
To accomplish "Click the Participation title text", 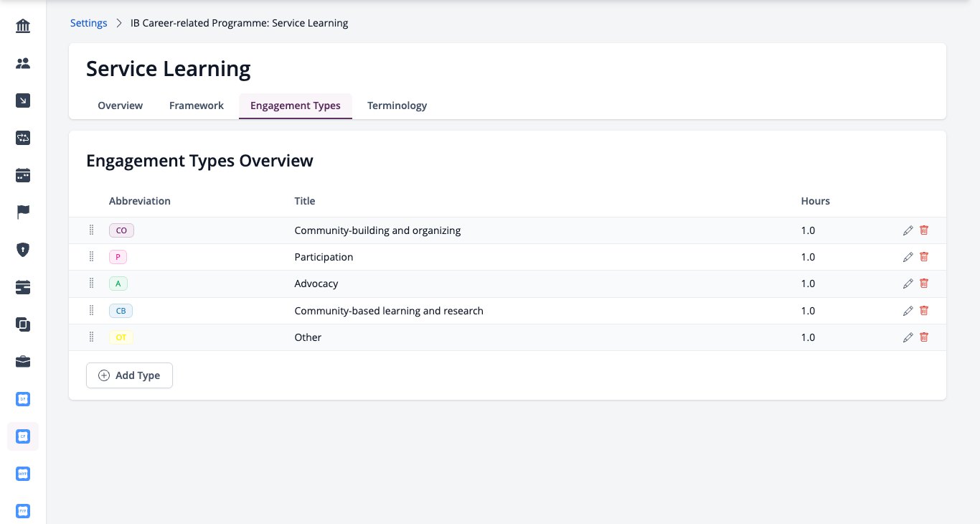I will click(x=324, y=257).
